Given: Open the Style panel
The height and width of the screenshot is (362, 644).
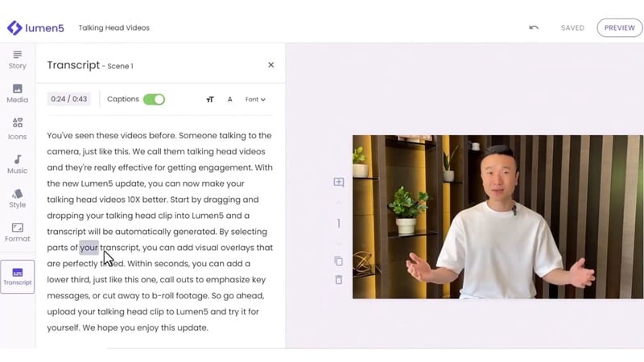Looking at the screenshot, I should (17, 199).
